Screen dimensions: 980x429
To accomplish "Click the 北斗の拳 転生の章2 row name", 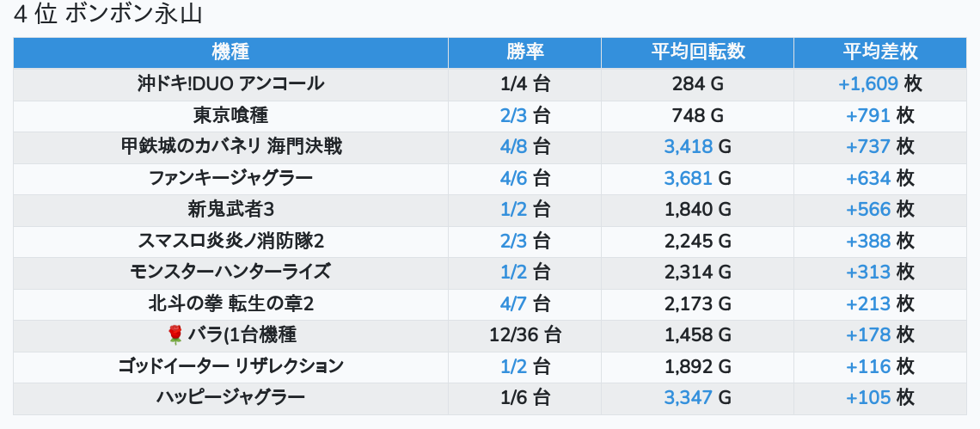I will (x=230, y=303).
